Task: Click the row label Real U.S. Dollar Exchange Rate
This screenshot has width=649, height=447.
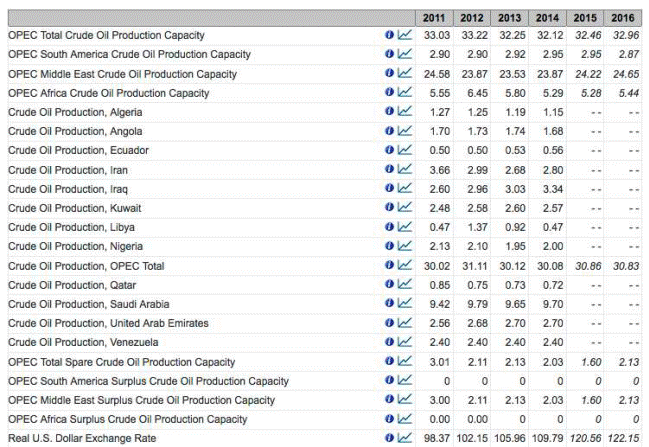Action: tap(82, 438)
